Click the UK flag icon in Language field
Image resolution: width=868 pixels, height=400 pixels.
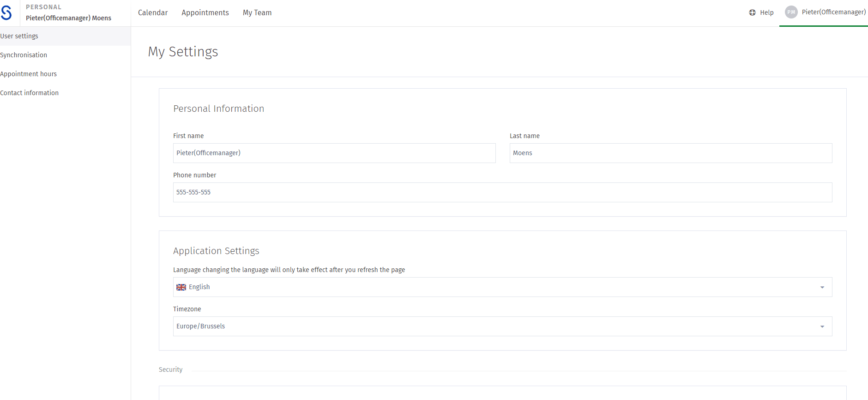pos(181,287)
